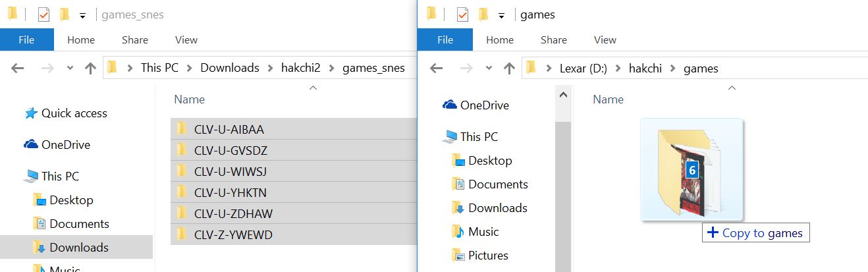Open recent locations dropdown in games window

pyautogui.click(x=489, y=68)
